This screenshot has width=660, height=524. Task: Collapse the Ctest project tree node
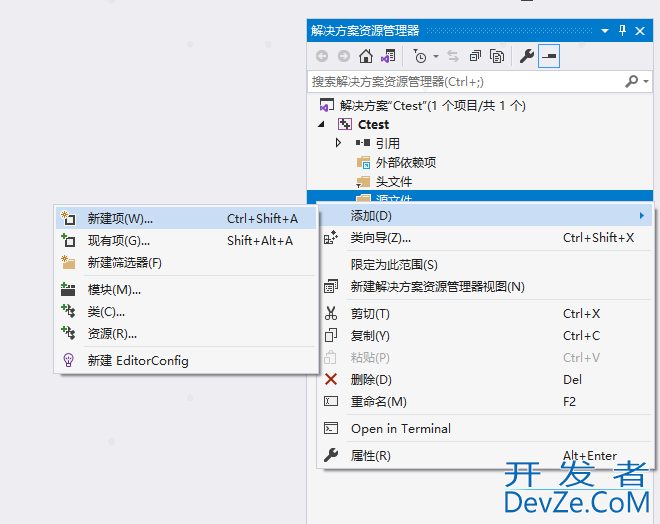point(321,124)
